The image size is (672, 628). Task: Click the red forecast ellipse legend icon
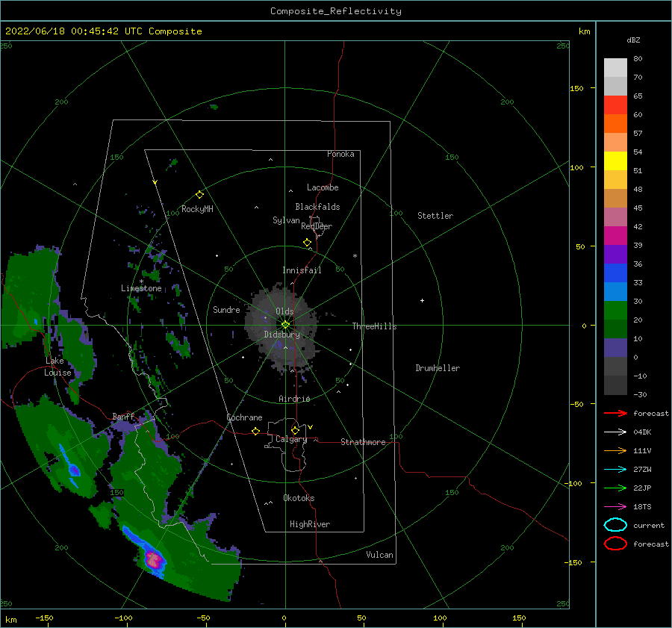click(x=615, y=544)
